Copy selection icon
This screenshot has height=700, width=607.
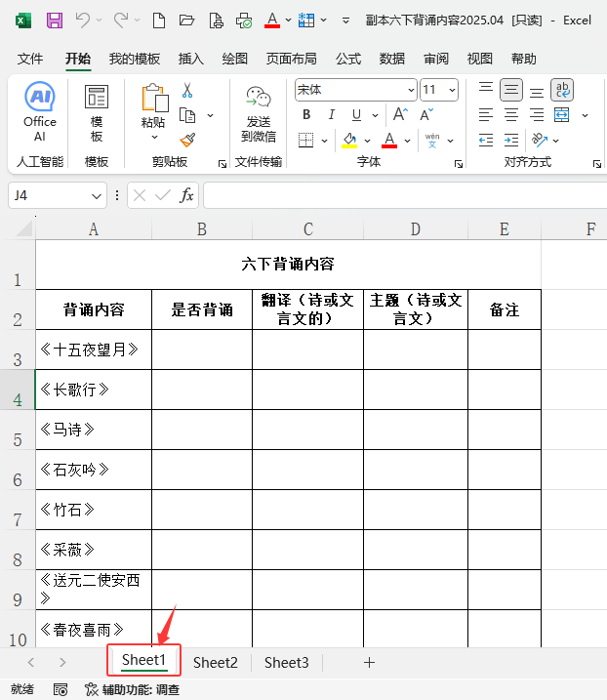click(x=187, y=115)
